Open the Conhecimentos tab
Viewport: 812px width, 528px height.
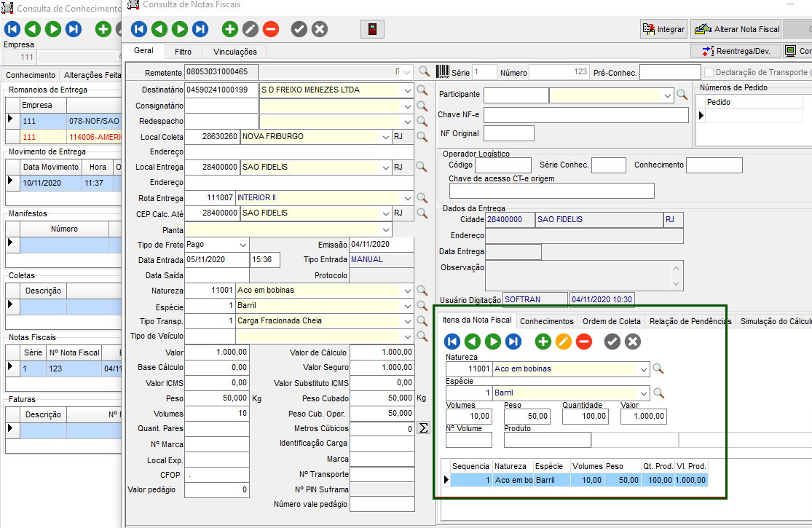coord(547,321)
